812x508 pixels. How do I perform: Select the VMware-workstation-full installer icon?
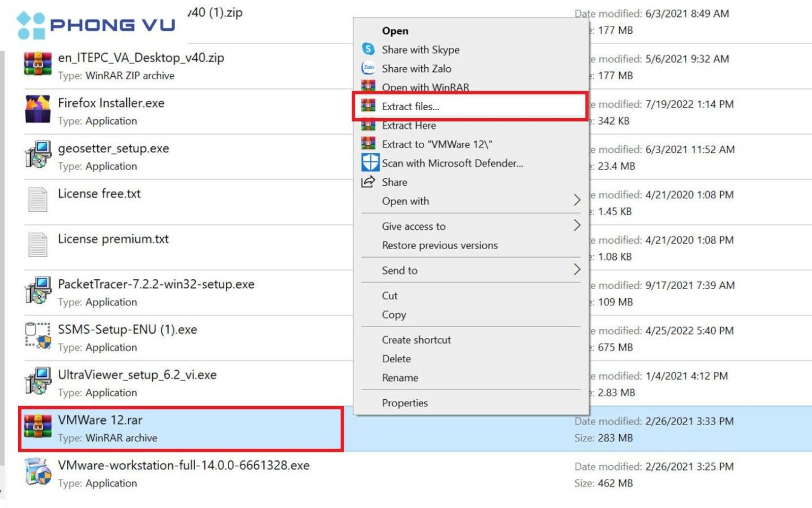point(37,472)
